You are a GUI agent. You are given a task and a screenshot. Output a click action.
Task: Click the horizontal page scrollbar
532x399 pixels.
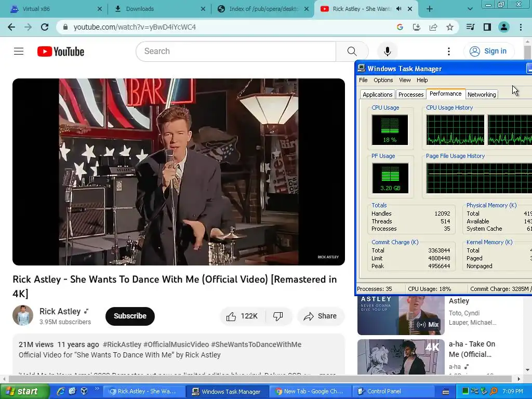(x=260, y=379)
